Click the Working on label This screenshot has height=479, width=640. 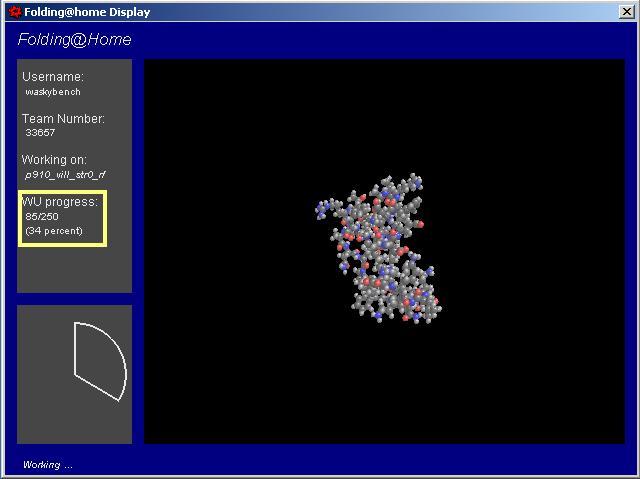coord(54,160)
